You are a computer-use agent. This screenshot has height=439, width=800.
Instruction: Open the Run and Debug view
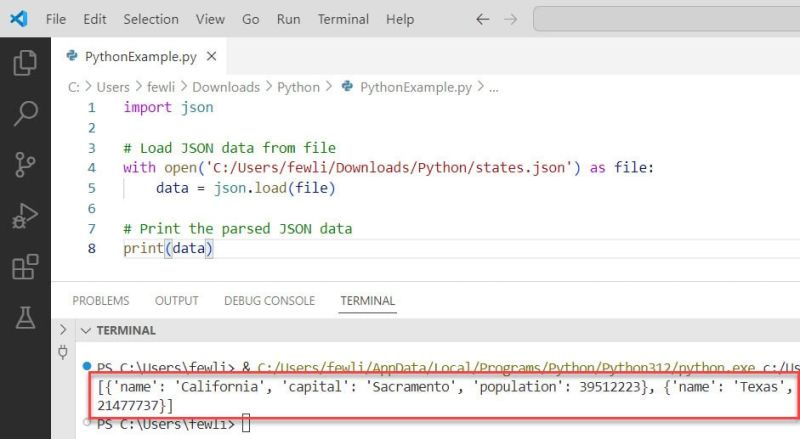tap(25, 215)
